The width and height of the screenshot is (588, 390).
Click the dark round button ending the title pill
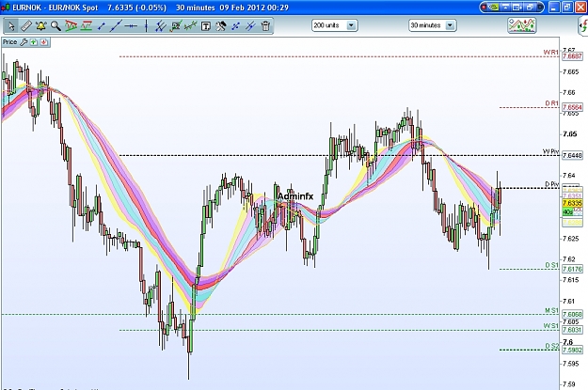[540, 8]
